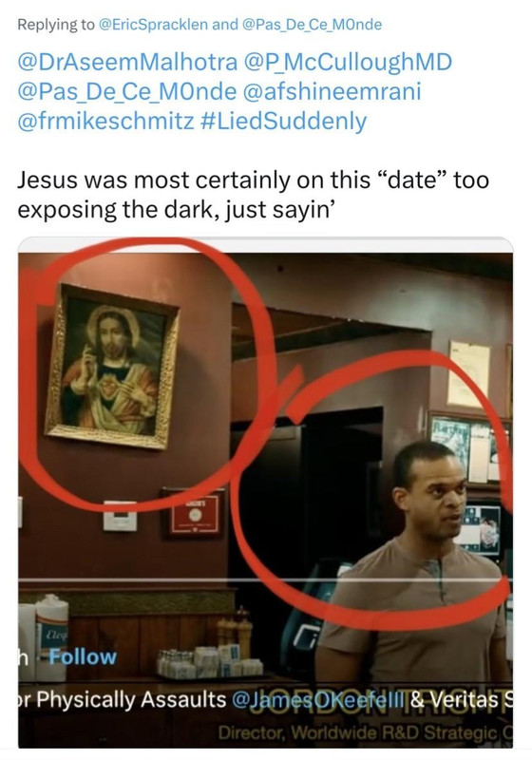Open @EricSpracklen profile in Replying to line
The height and width of the screenshot is (760, 532).
[x=153, y=25]
